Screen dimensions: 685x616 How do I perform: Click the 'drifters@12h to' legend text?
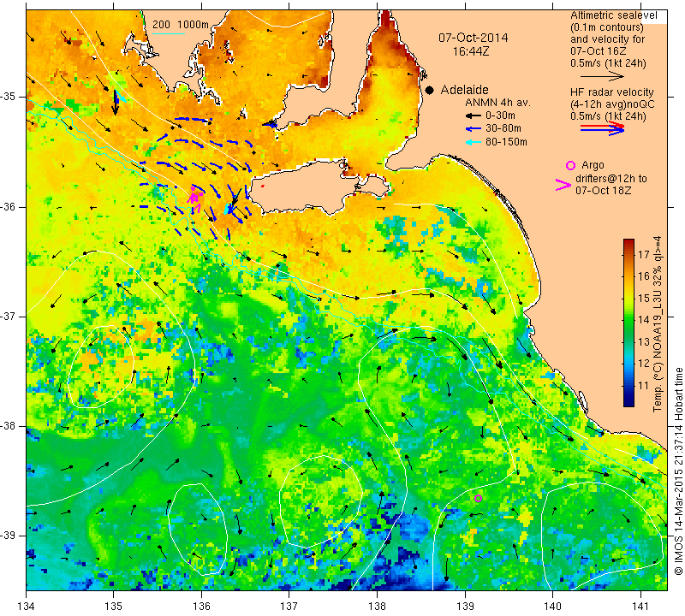(x=611, y=179)
